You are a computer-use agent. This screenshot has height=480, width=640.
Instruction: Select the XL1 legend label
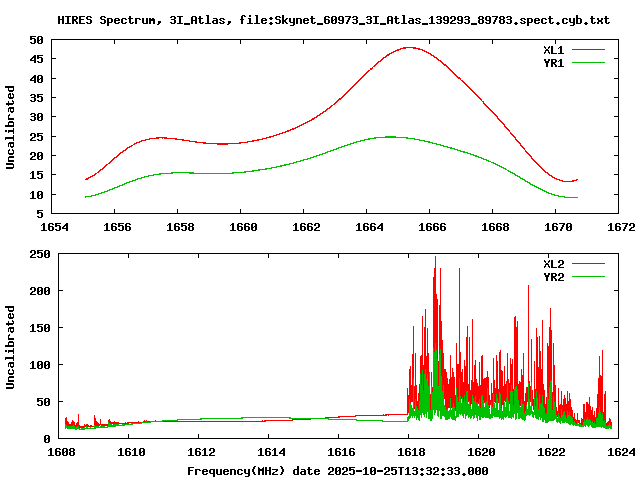(554, 49)
